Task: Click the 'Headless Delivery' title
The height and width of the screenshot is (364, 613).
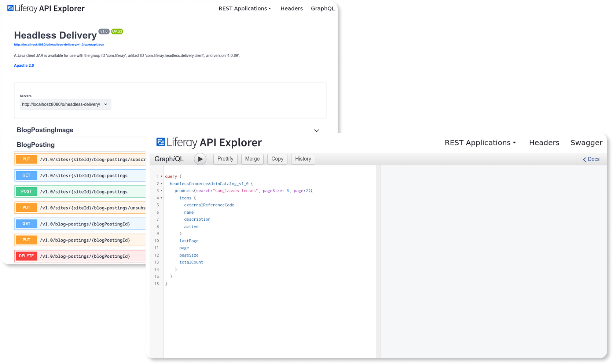Action: (55, 35)
